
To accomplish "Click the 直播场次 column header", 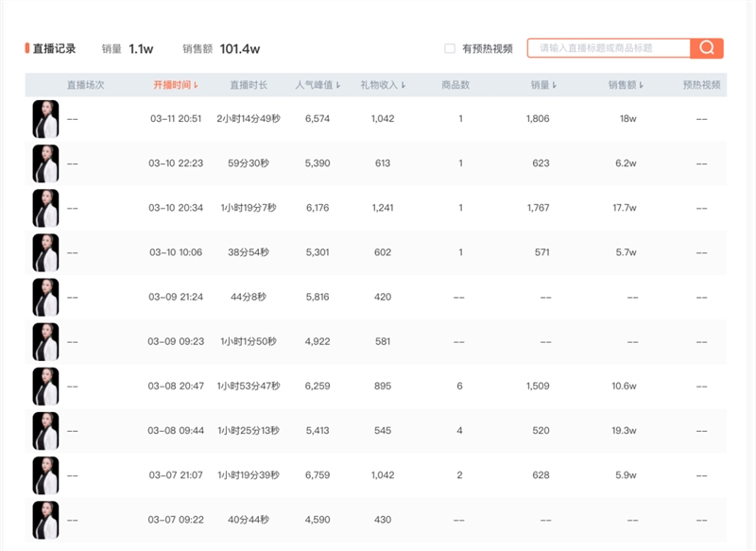I will [85, 85].
